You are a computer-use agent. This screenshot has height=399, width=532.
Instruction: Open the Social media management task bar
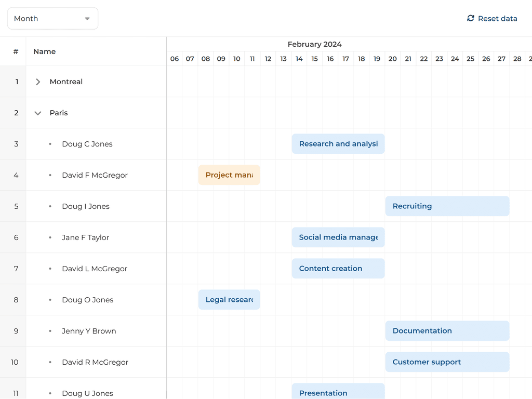(338, 237)
